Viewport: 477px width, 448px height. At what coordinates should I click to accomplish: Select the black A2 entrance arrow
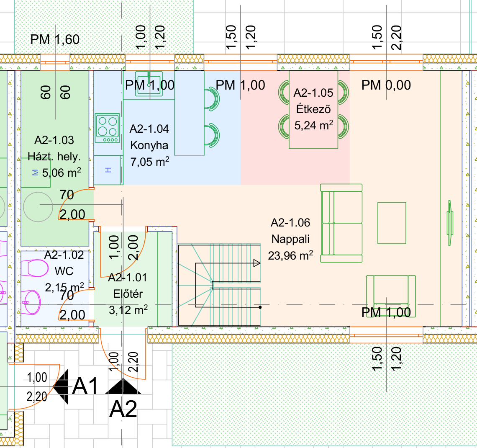(123, 386)
